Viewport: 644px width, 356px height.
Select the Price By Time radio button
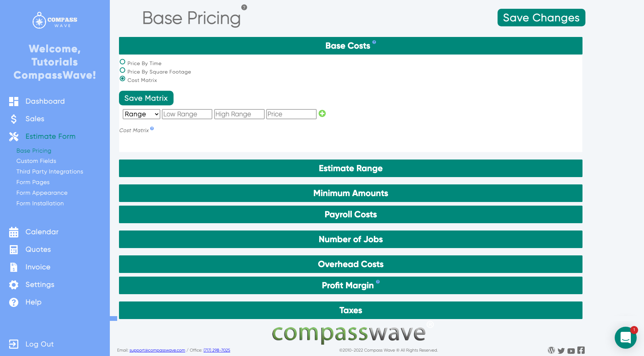tap(122, 62)
